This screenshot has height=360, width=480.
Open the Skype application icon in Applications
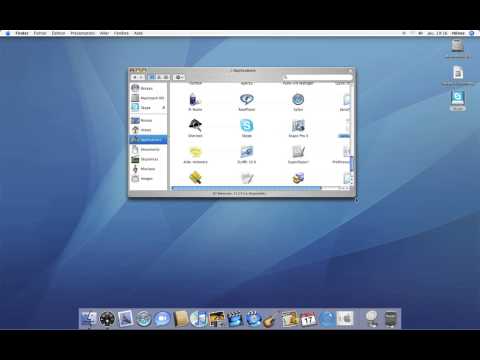pyautogui.click(x=247, y=126)
